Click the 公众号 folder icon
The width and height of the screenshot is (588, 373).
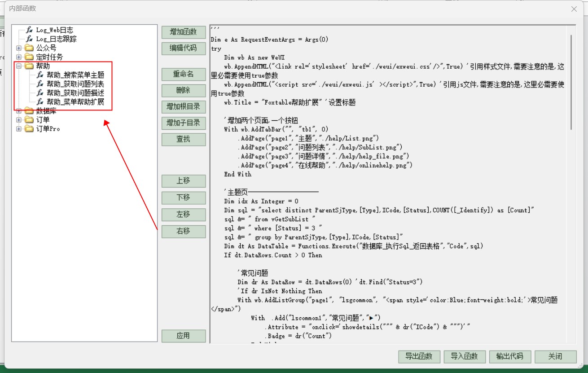click(29, 48)
